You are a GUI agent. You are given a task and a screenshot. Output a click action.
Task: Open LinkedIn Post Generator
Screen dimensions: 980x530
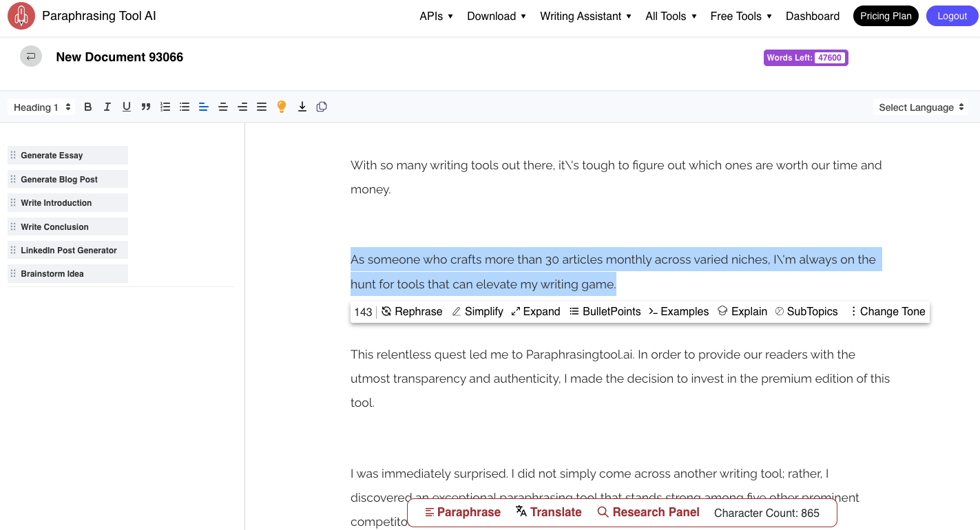click(67, 250)
